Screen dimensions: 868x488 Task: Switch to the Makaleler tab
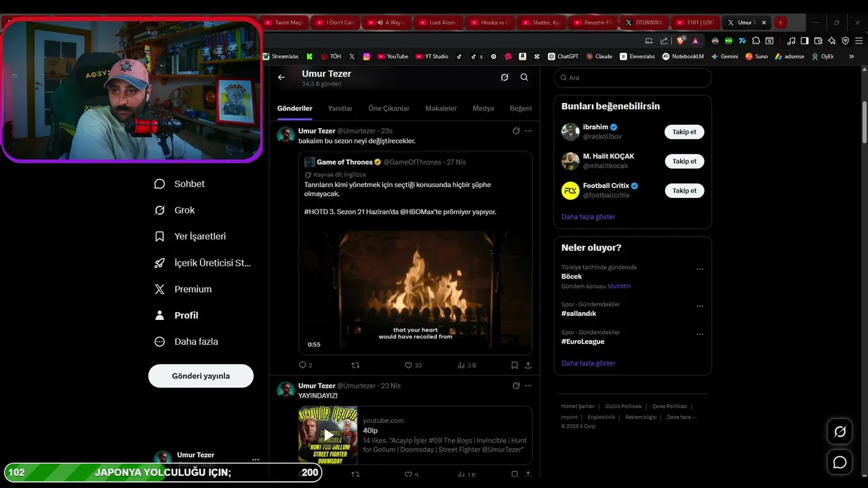point(441,108)
